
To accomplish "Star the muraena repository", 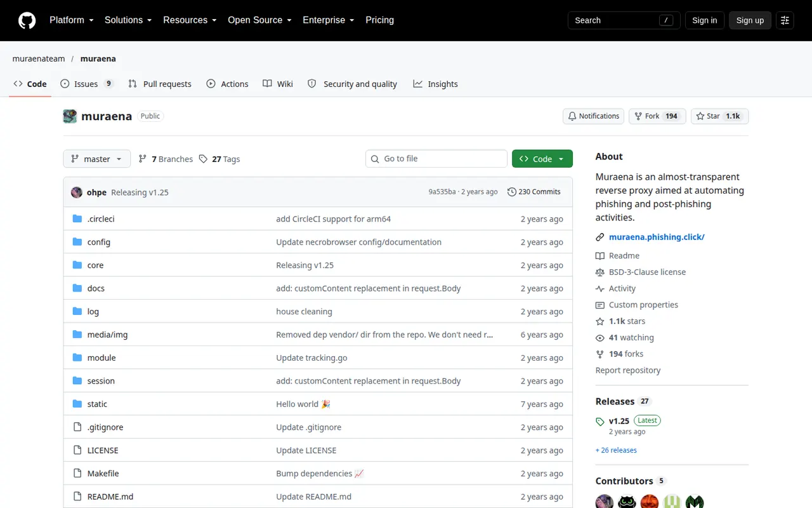I will (719, 116).
